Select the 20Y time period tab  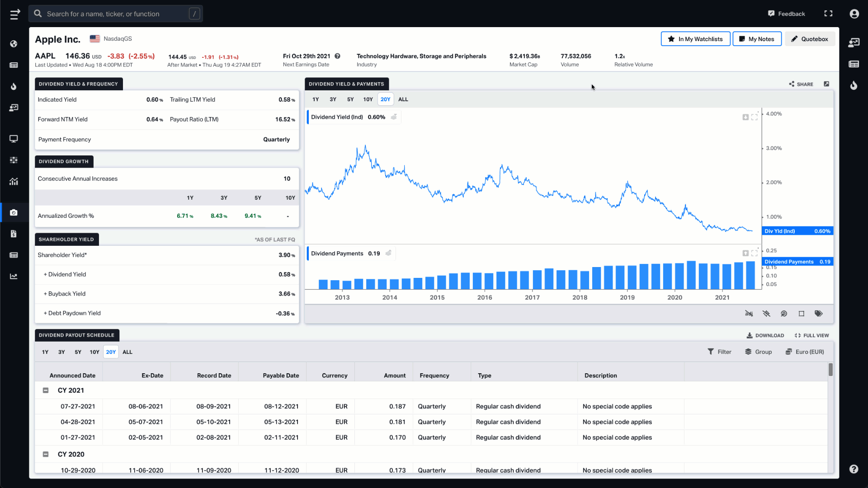tap(386, 99)
